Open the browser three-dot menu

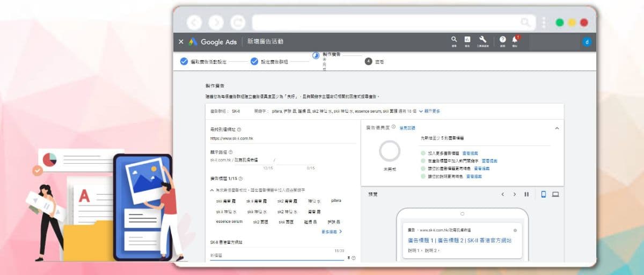click(x=544, y=22)
